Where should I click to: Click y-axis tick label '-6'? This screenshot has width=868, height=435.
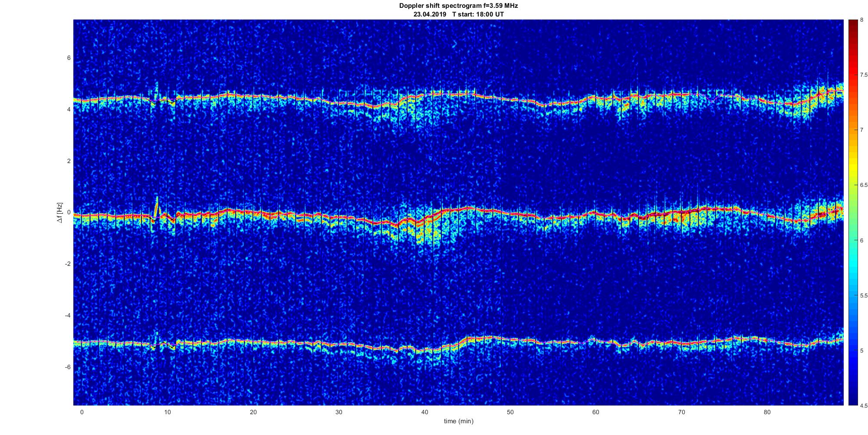click(x=68, y=367)
